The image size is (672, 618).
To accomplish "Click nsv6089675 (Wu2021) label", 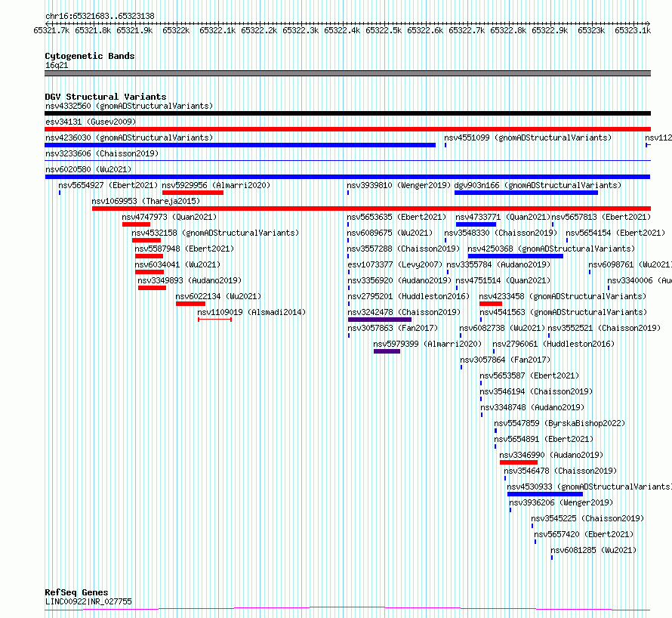I will (x=390, y=233).
